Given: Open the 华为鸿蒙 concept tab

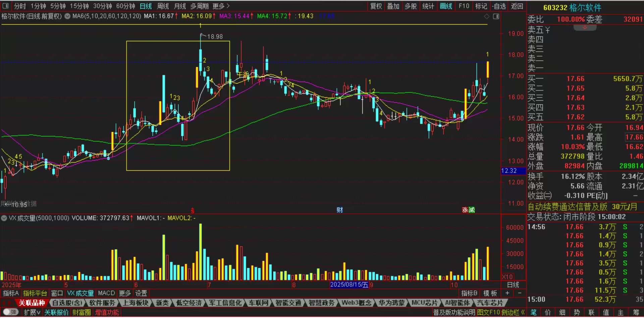Looking at the screenshot, I should (x=391, y=303).
